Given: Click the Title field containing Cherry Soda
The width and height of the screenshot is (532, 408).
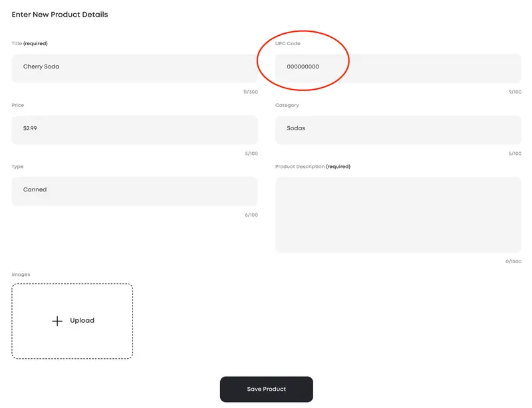Looking at the screenshot, I should tap(135, 68).
